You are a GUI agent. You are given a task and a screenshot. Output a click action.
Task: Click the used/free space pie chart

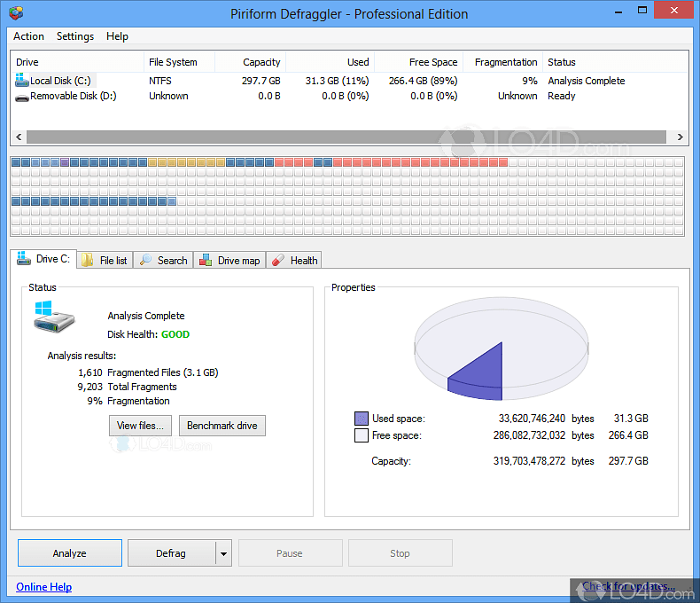502,348
